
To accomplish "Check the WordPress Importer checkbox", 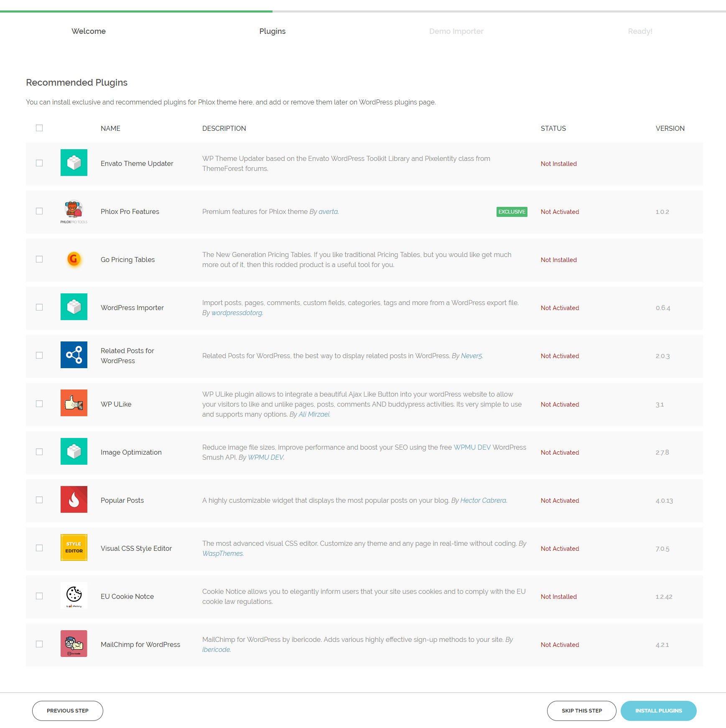I will (39, 307).
